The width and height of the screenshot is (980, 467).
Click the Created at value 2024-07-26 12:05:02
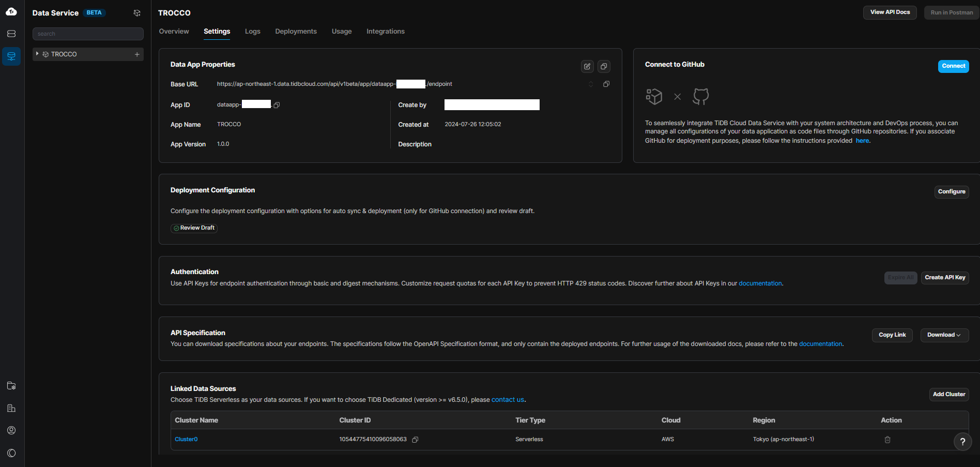[x=473, y=125]
